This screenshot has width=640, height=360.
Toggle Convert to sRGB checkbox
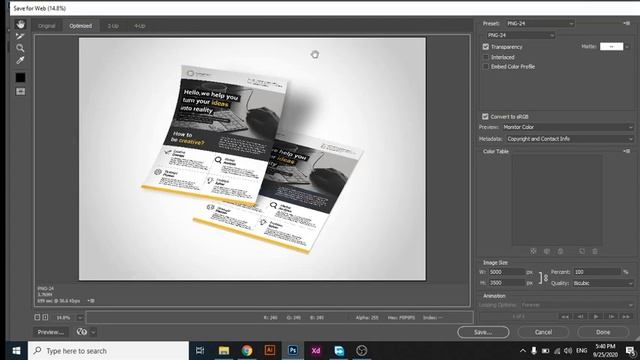(485, 117)
